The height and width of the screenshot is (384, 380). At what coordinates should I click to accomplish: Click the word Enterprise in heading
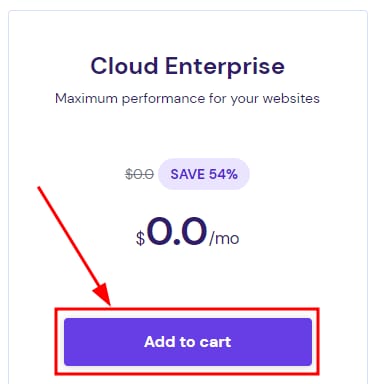click(x=225, y=66)
